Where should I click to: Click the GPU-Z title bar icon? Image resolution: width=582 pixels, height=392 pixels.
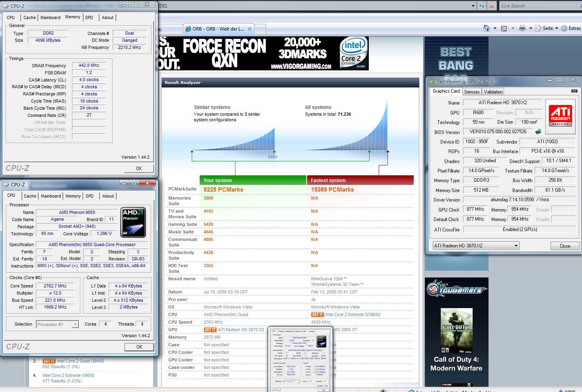[x=432, y=81]
